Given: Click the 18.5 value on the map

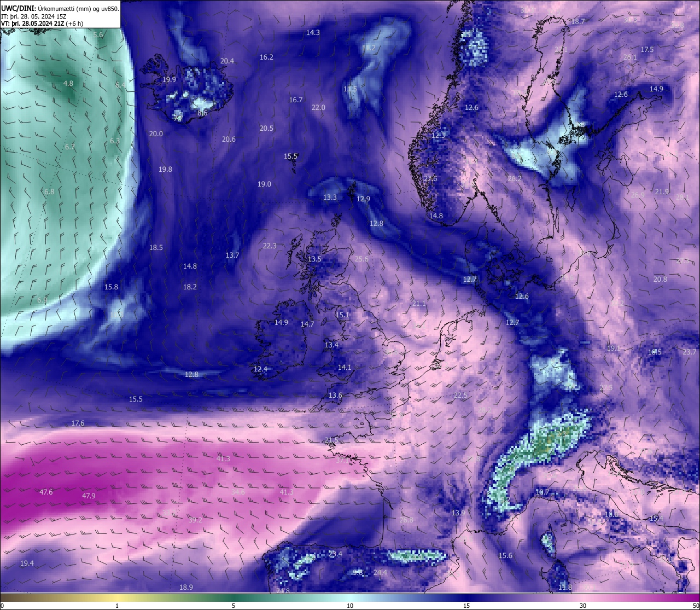Looking at the screenshot, I should [156, 247].
